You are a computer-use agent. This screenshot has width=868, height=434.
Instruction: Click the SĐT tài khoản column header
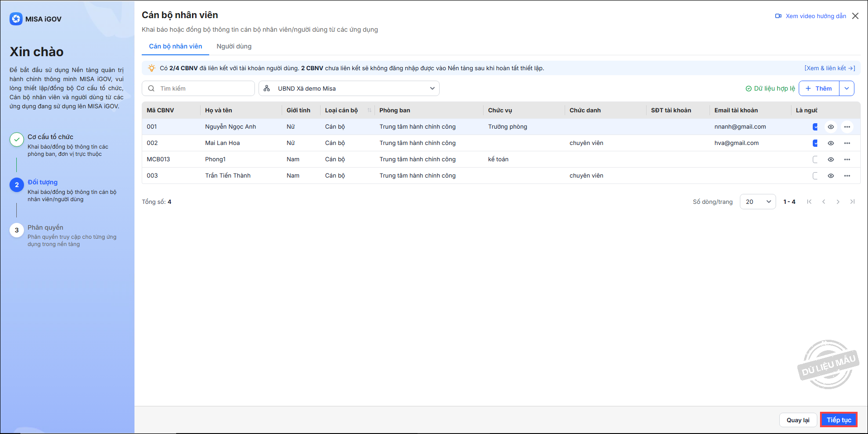[x=671, y=110]
